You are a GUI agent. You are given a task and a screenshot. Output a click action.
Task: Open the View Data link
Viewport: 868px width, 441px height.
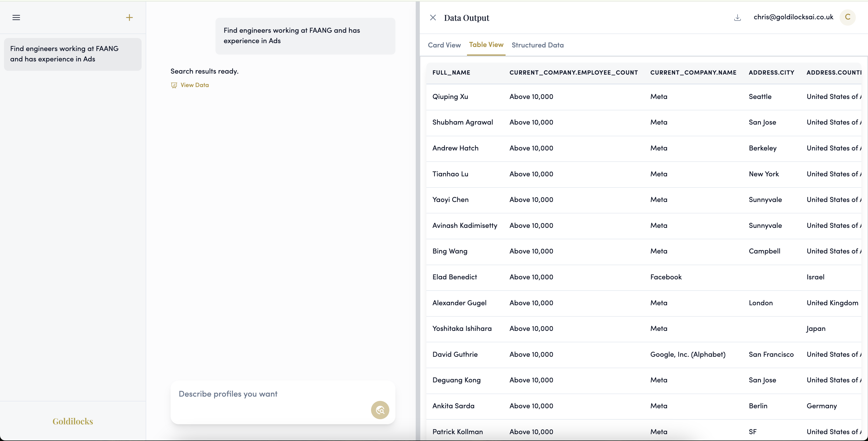click(194, 85)
